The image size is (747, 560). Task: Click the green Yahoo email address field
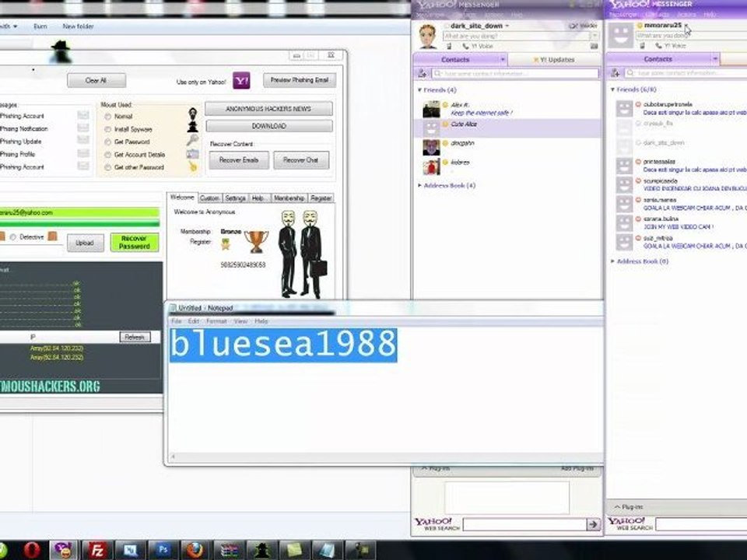click(x=79, y=213)
